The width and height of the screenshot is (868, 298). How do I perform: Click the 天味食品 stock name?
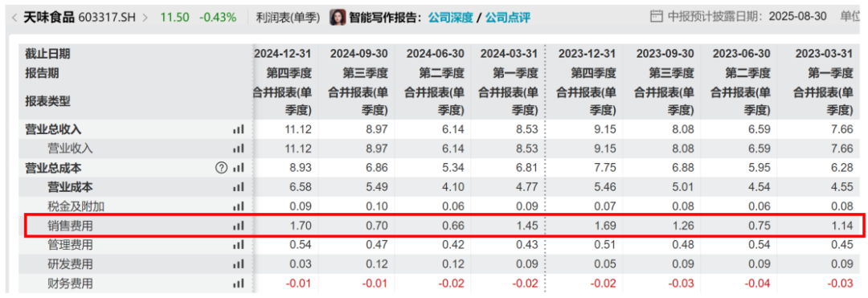tap(49, 17)
